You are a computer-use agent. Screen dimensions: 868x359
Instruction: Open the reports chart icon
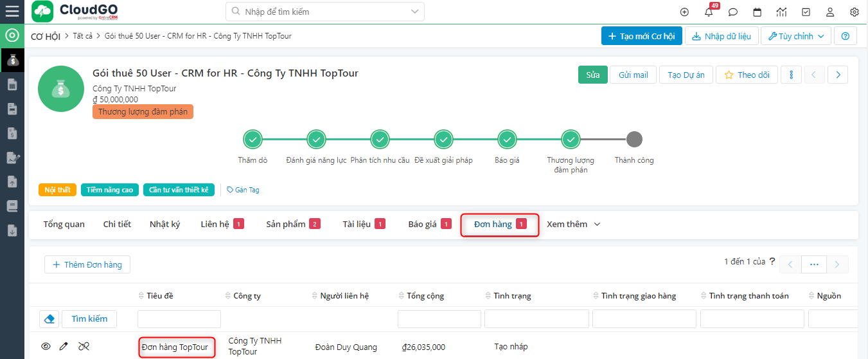(781, 12)
